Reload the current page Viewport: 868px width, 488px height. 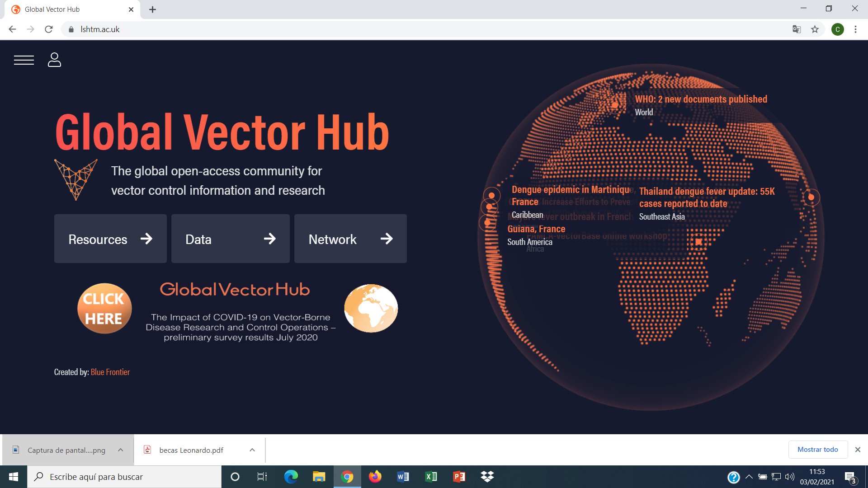coord(49,29)
